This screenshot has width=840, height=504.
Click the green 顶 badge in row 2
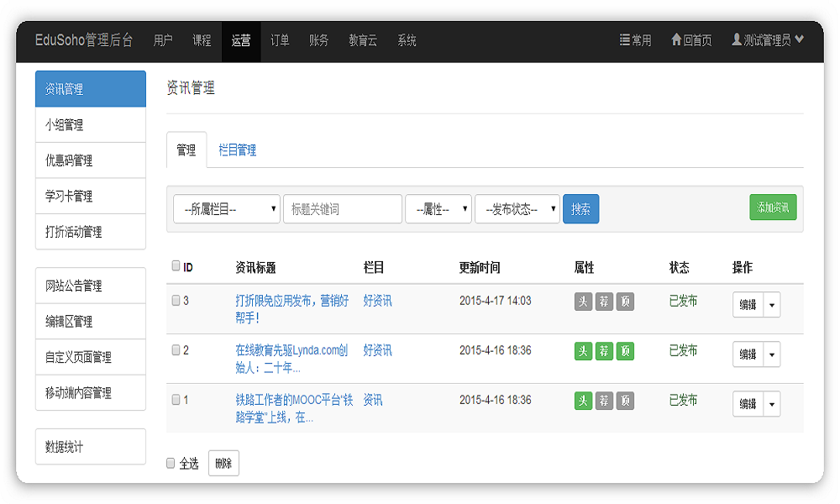(625, 352)
